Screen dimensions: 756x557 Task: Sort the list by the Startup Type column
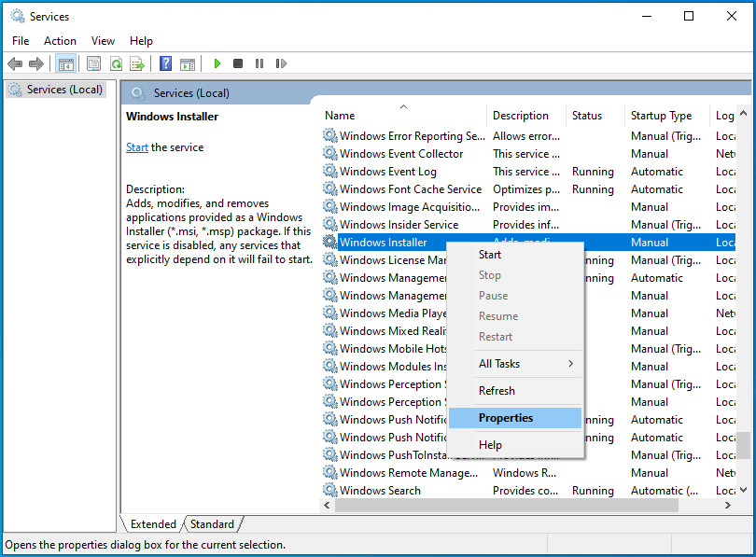click(x=662, y=116)
